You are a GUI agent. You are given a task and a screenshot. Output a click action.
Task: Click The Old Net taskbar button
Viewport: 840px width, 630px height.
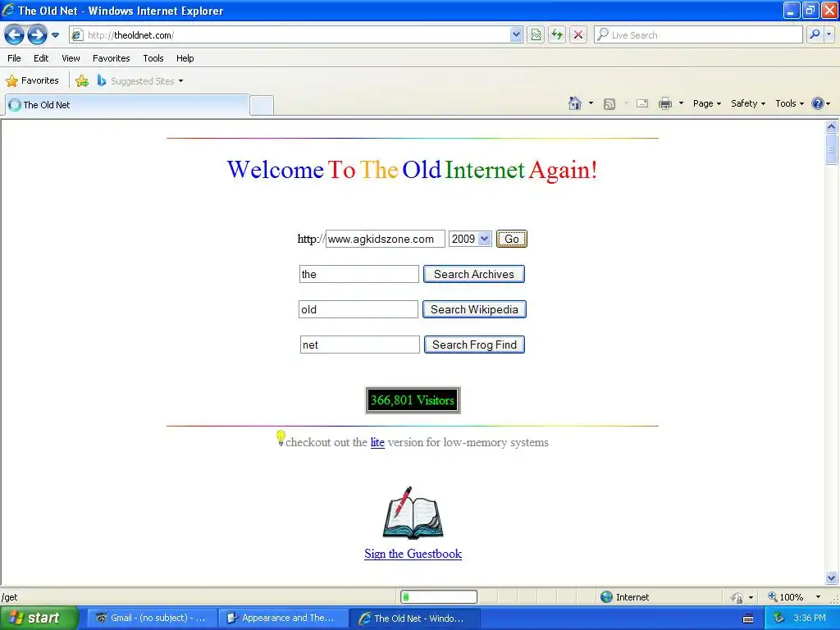[x=414, y=619]
